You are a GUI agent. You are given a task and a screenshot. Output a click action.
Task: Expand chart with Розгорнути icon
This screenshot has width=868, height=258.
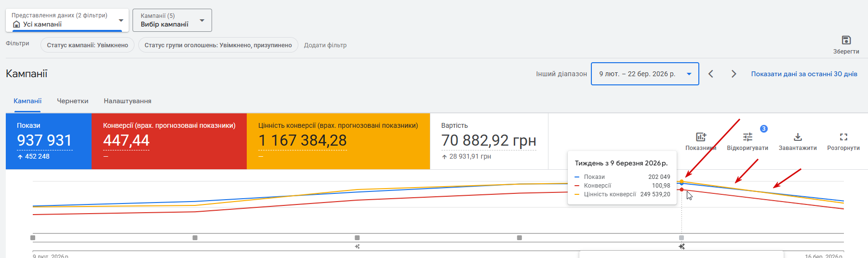843,137
